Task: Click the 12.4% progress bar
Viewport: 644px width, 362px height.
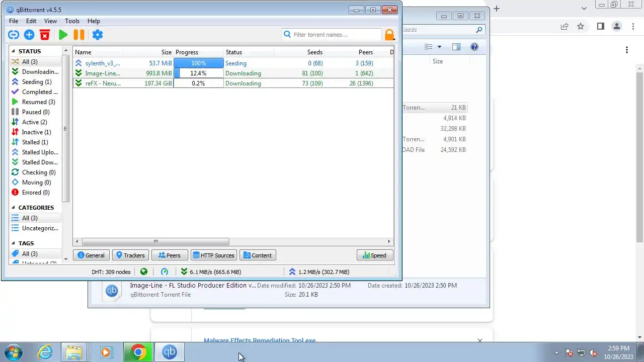Action: coord(199,73)
